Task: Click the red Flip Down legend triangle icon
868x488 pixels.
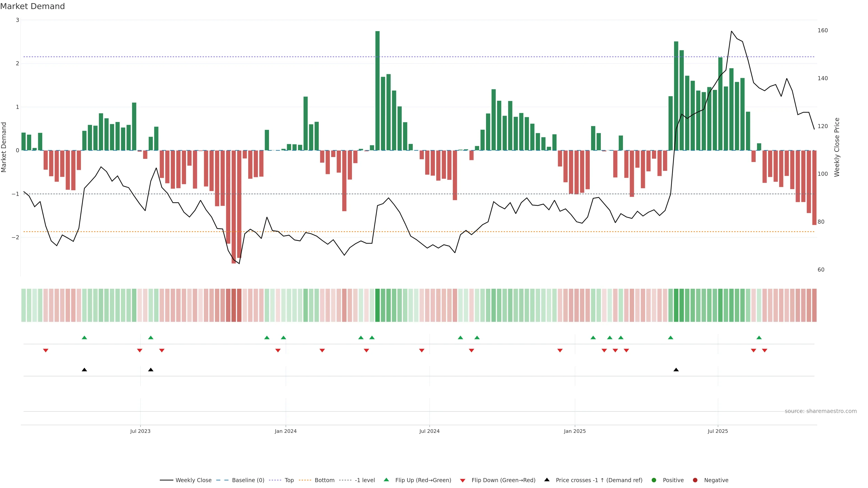Action: [462, 480]
